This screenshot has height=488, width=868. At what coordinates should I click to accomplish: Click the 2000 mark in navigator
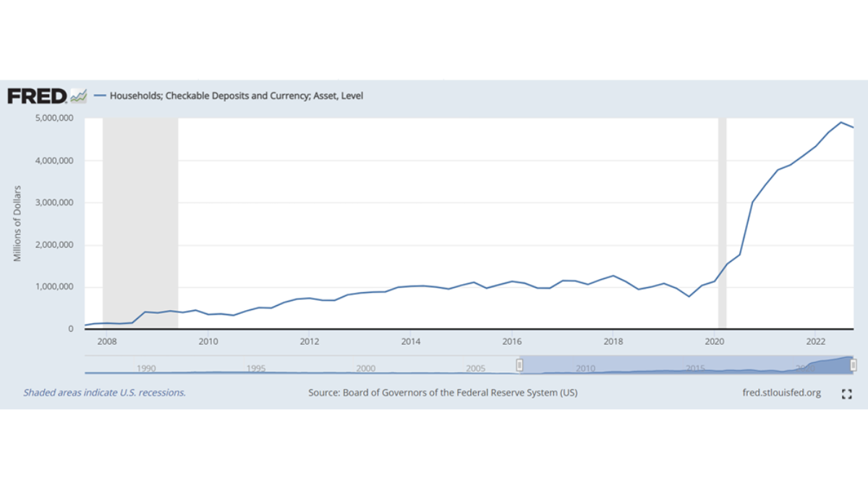pos(366,368)
